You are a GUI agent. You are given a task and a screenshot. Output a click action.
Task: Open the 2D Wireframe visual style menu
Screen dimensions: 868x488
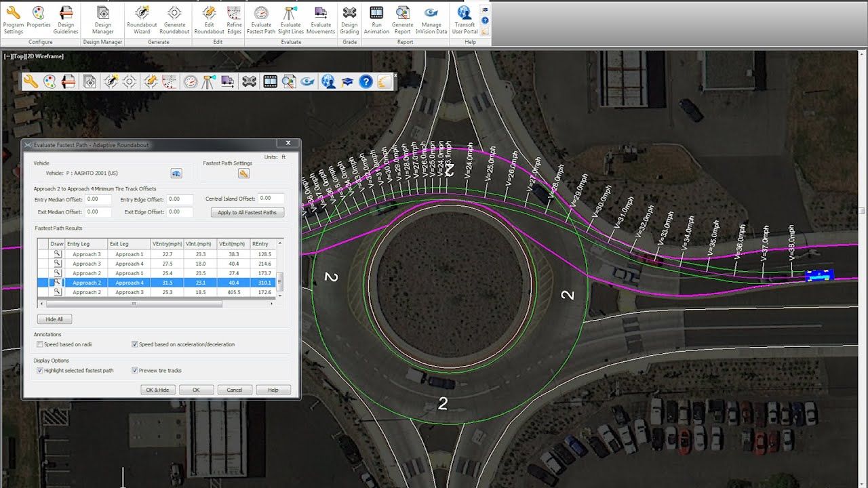pos(45,56)
